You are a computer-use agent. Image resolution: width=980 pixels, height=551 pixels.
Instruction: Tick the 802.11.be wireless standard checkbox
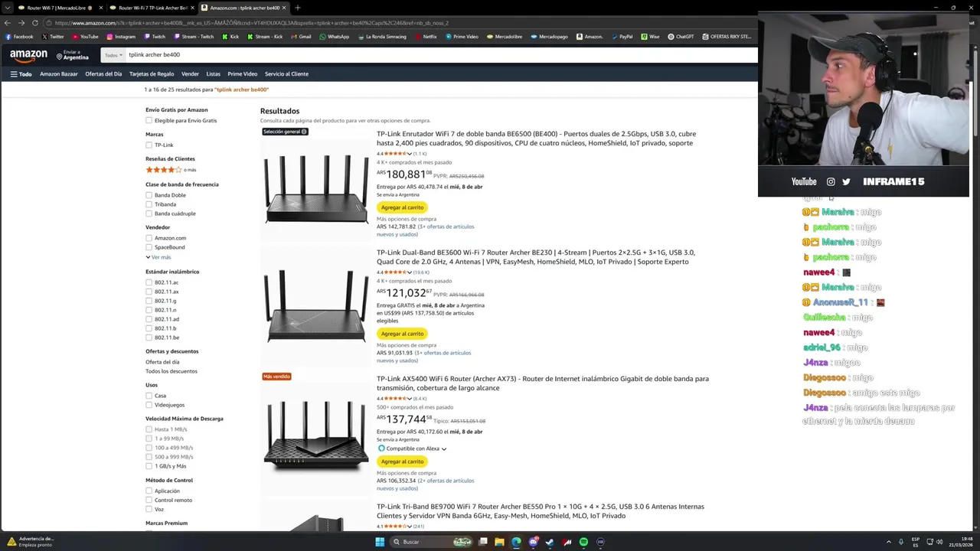(149, 337)
